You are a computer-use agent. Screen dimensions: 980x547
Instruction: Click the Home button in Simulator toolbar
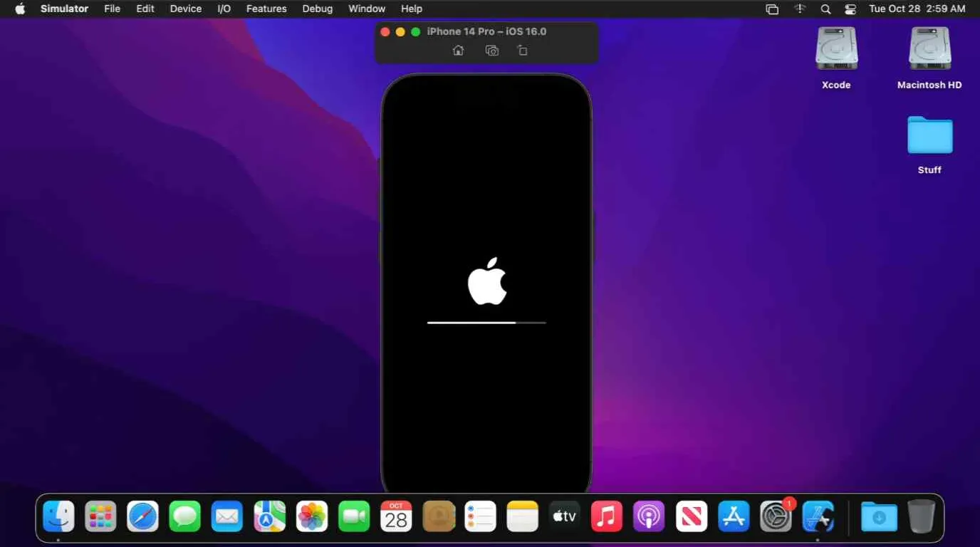point(458,51)
